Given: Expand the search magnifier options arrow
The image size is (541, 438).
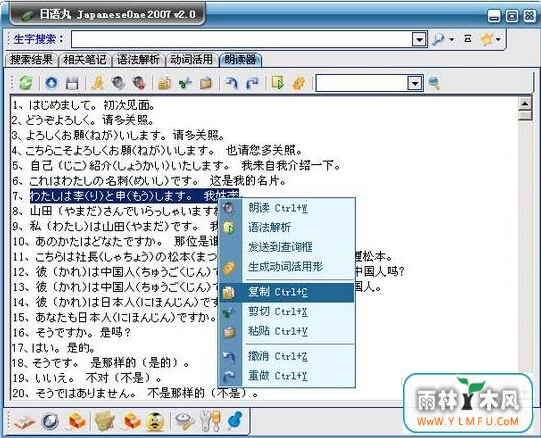Looking at the screenshot, I should (451, 40).
